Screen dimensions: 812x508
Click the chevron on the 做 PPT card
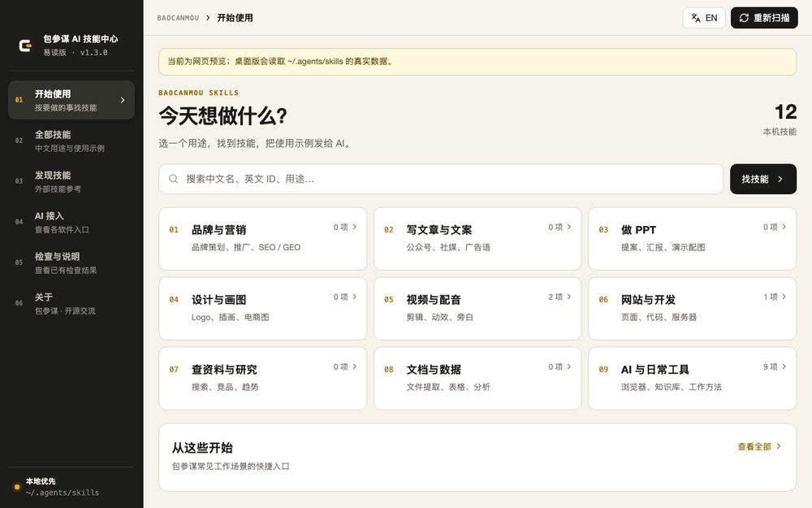(784, 227)
